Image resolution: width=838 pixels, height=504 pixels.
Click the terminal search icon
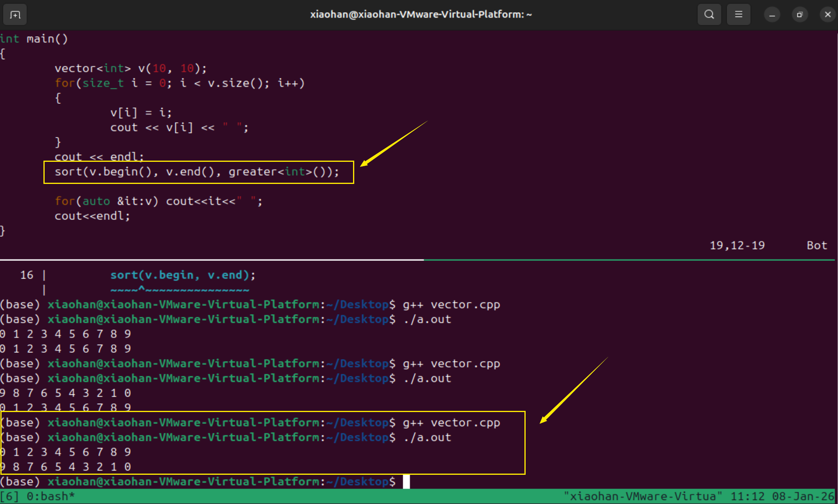[709, 15]
